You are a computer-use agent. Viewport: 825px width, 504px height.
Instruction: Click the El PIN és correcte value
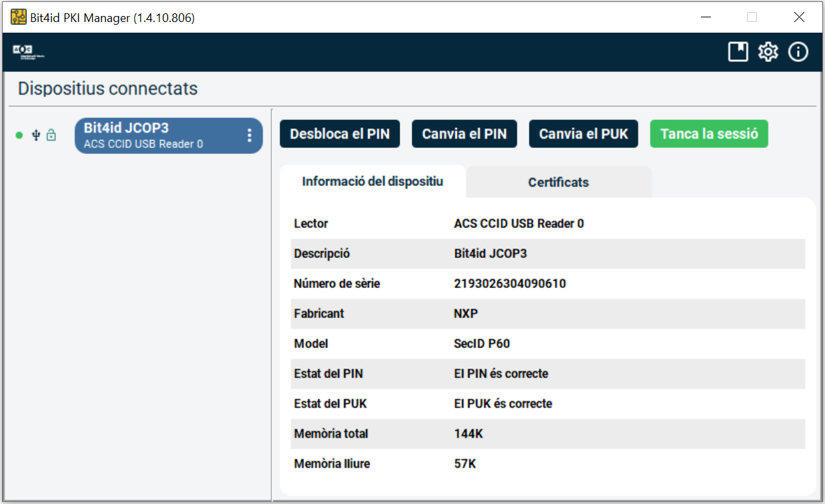pos(501,374)
